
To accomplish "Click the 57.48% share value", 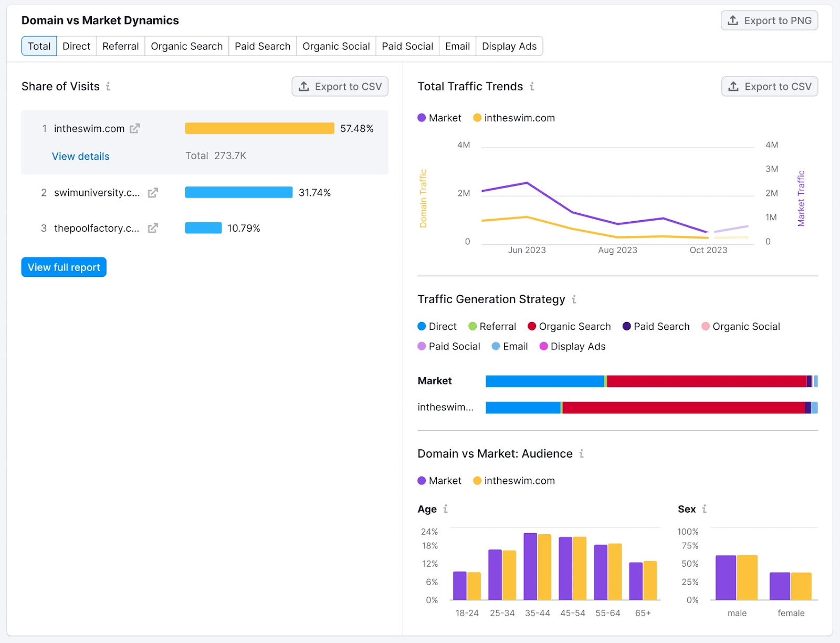I will 357,128.
